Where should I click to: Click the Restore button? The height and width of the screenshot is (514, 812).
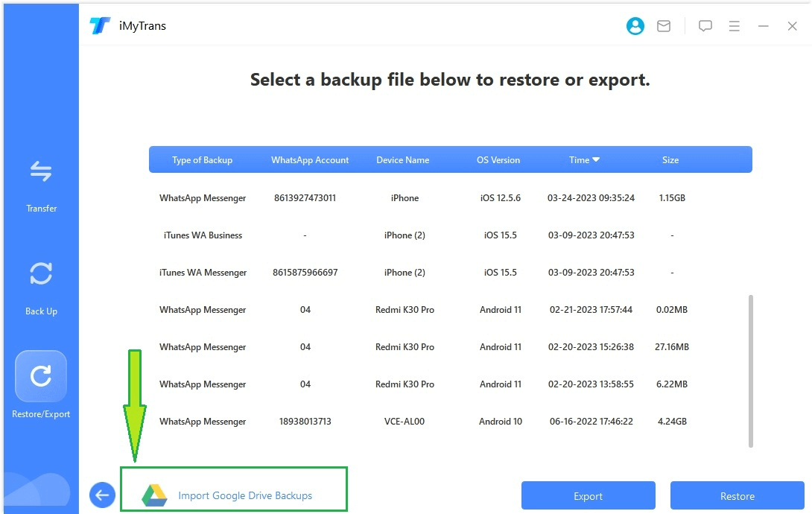tap(738, 496)
